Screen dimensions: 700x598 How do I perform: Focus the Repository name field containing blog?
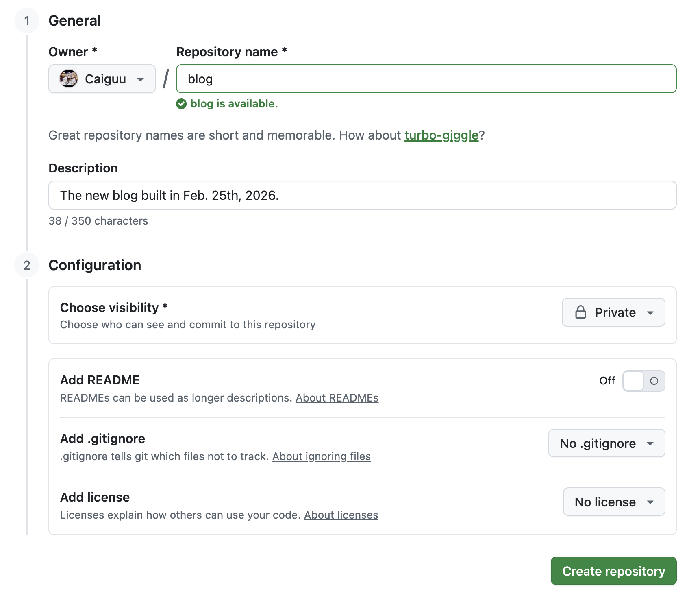[x=426, y=79]
